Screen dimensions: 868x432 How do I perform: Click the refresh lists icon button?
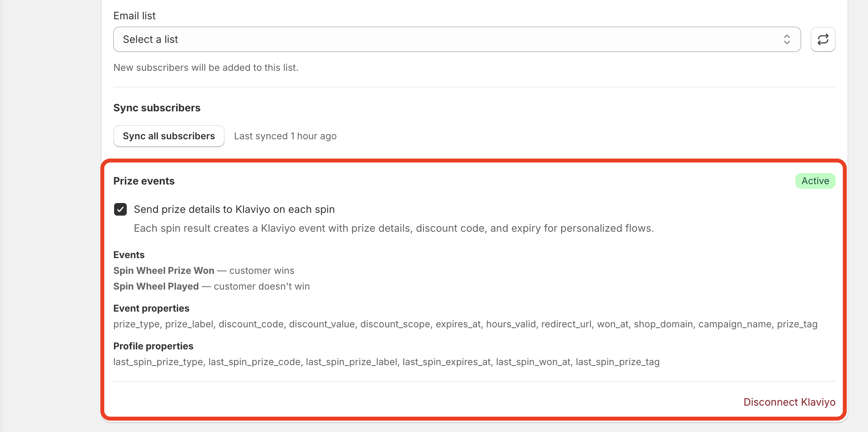[823, 39]
